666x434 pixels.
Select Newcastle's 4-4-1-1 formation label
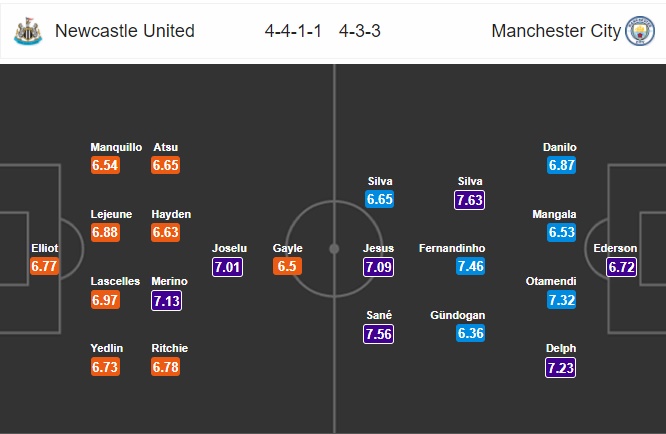tap(294, 31)
